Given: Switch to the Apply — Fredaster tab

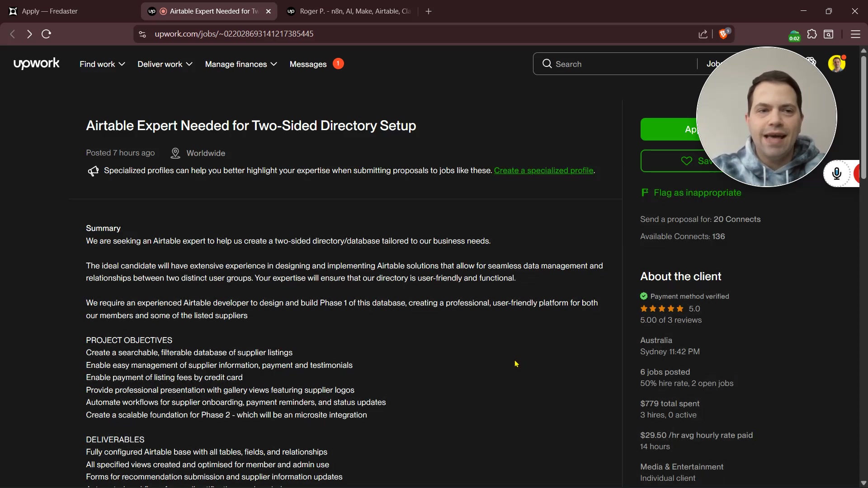Looking at the screenshot, I should coord(50,11).
